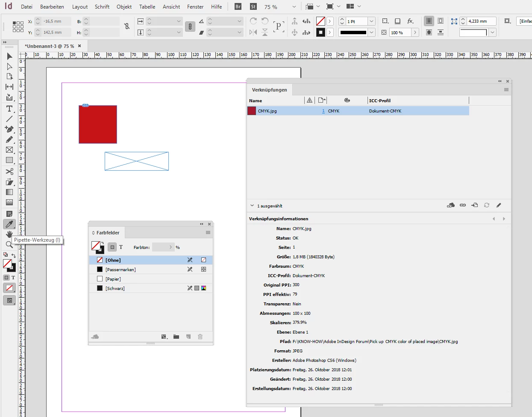532x417 pixels.
Task: Select the [Schwarz] swatch
Action: 151,288
